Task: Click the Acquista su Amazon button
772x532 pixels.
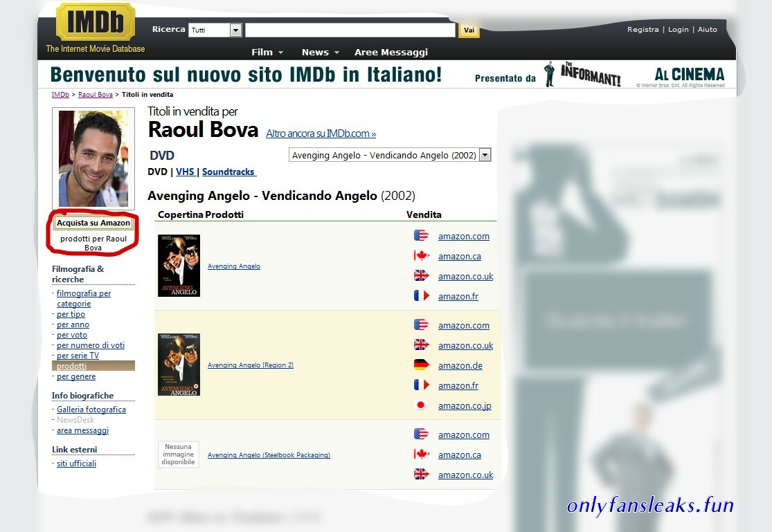Action: (93, 223)
